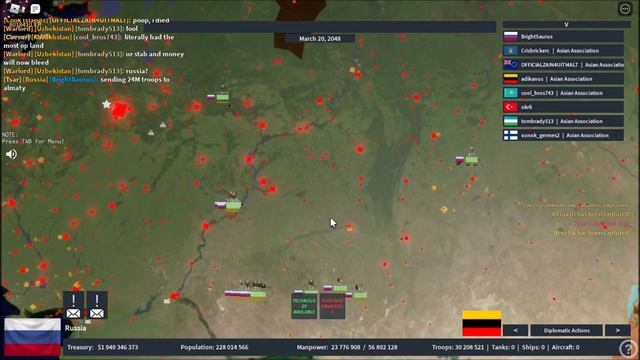The height and width of the screenshot is (360, 640).
Task: Select the white star capital marker
Action: pyautogui.click(x=107, y=104)
